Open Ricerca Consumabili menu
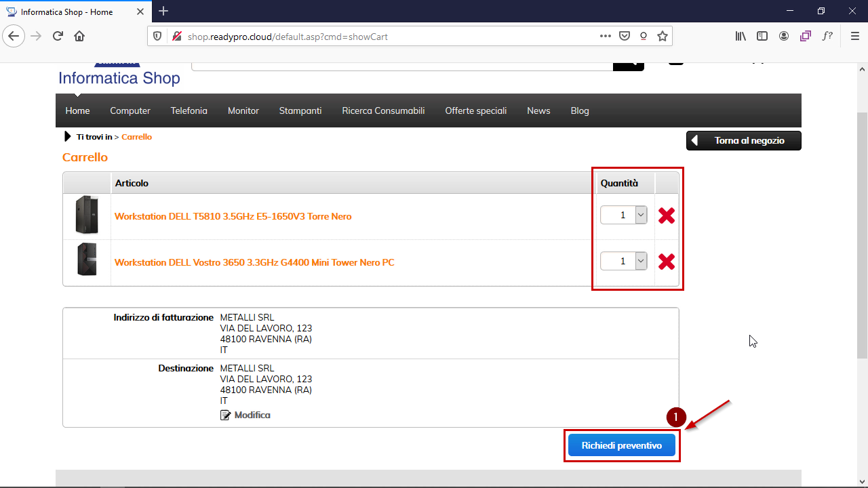 click(383, 110)
